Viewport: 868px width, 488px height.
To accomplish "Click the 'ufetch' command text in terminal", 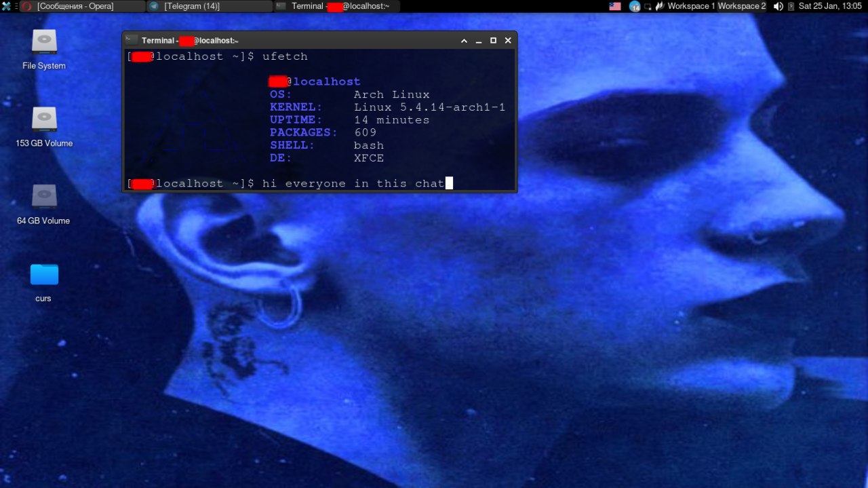I will coord(285,56).
